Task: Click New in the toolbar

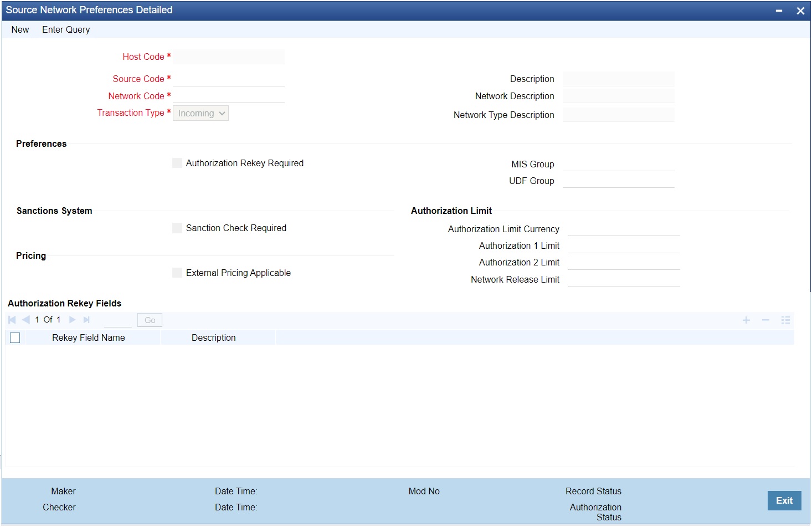Action: 20,29
